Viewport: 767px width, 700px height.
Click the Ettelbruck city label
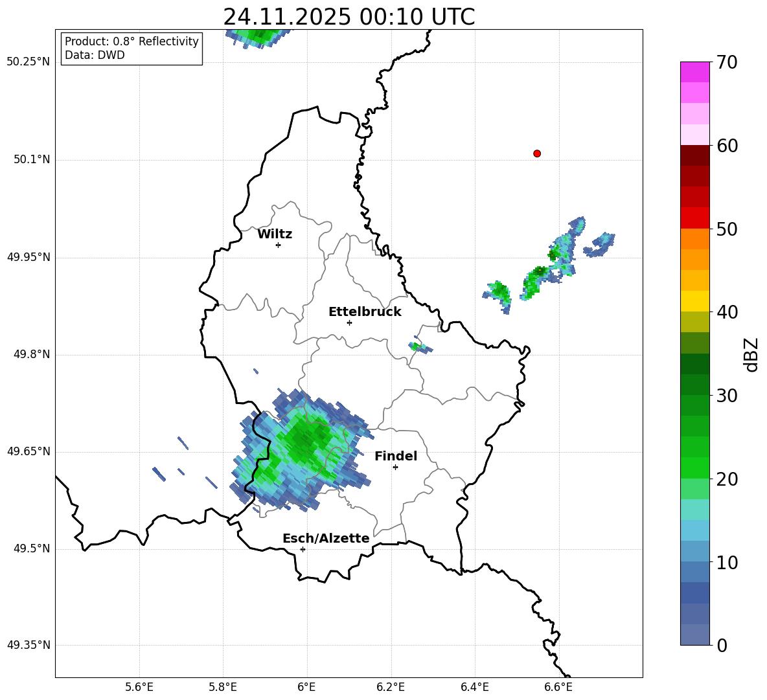click(365, 312)
